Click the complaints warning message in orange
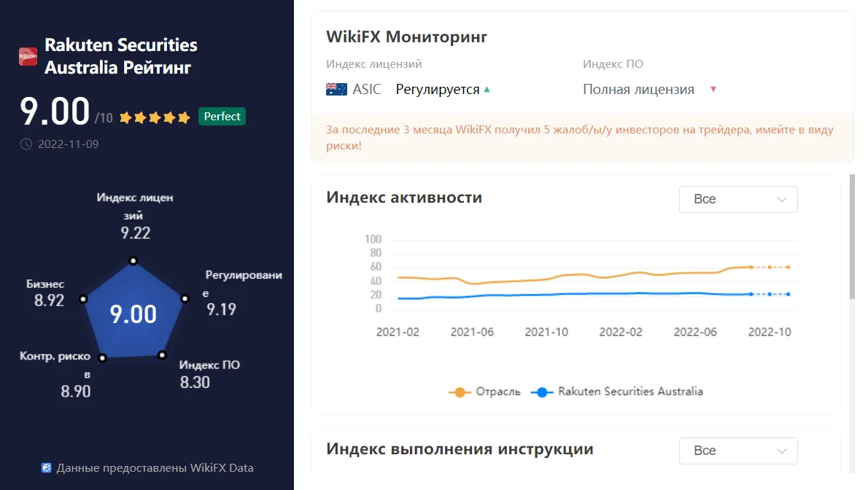The width and height of the screenshot is (868, 490). [x=580, y=137]
